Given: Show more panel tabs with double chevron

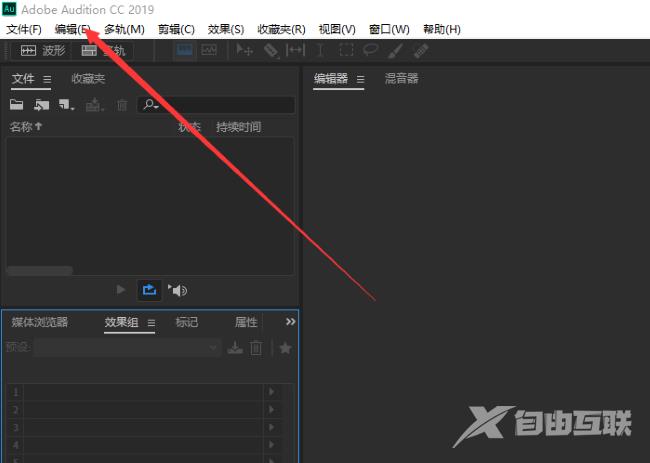Looking at the screenshot, I should point(291,322).
